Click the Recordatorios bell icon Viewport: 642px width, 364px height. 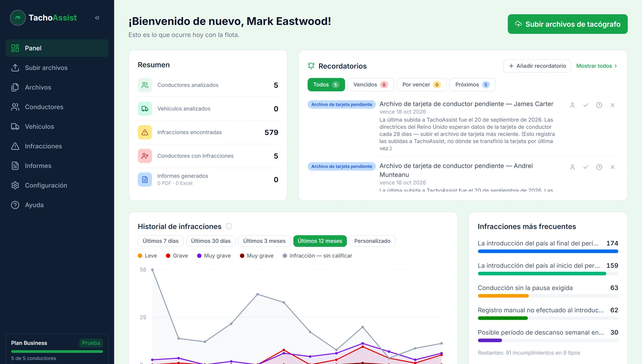point(311,66)
